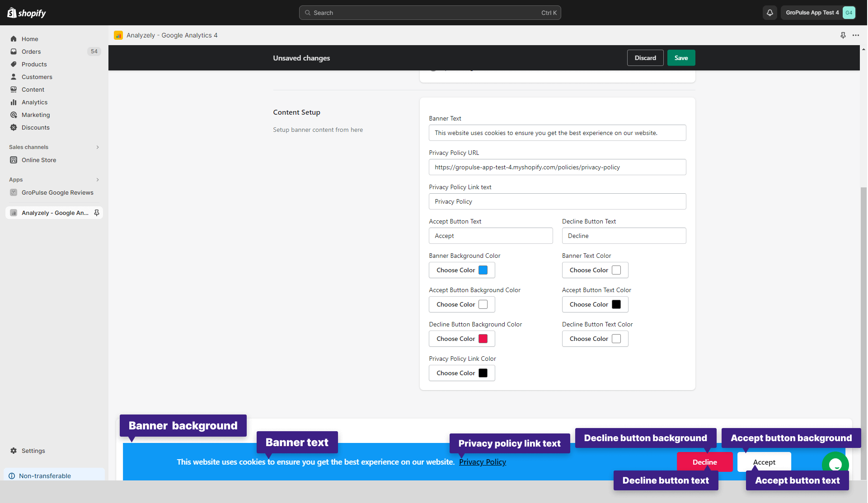Expand the Sales channels section
Screen dimensions: 868x503
98,147
